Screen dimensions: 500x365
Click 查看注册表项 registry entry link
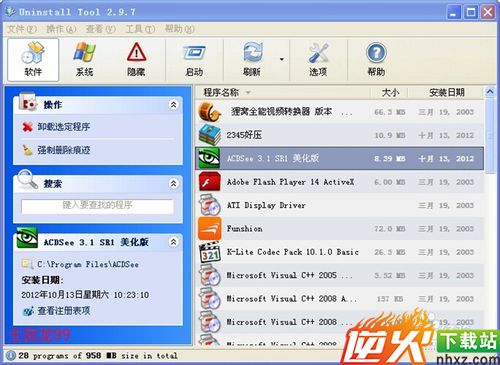(63, 311)
